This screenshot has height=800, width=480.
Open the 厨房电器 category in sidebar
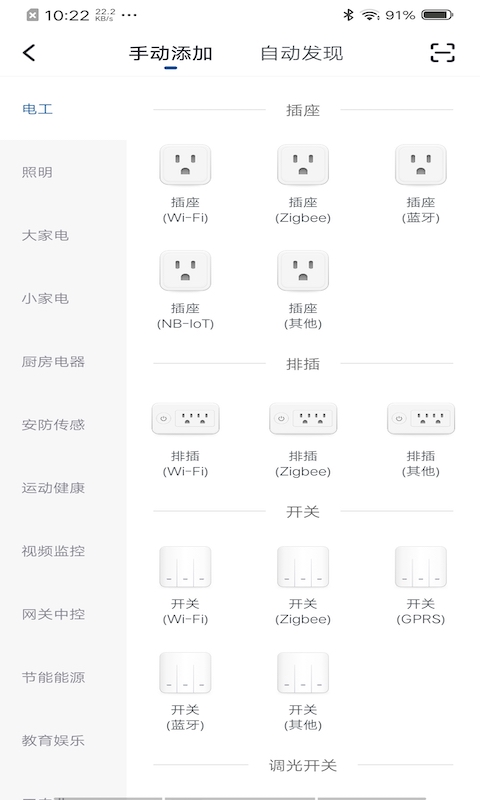pos(53,362)
